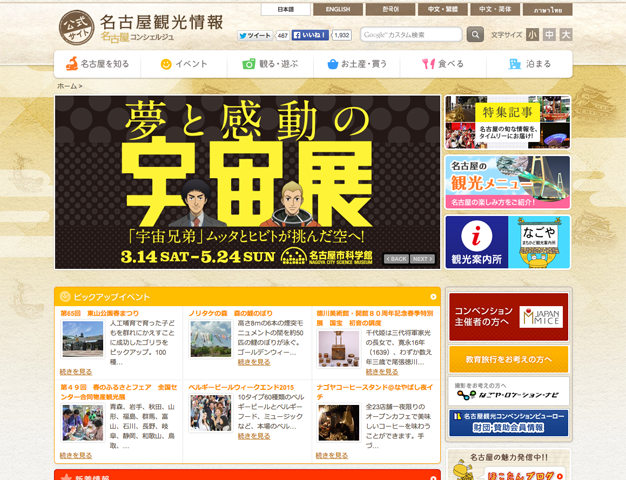
Task: Set text size to large (大)
Action: 566,35
